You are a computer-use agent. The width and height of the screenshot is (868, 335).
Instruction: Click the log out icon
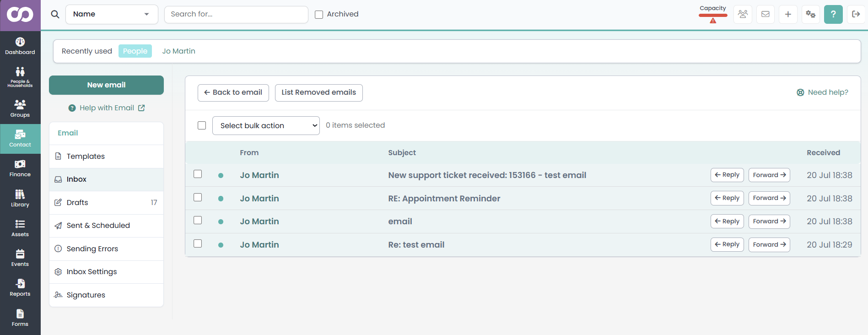tap(856, 14)
